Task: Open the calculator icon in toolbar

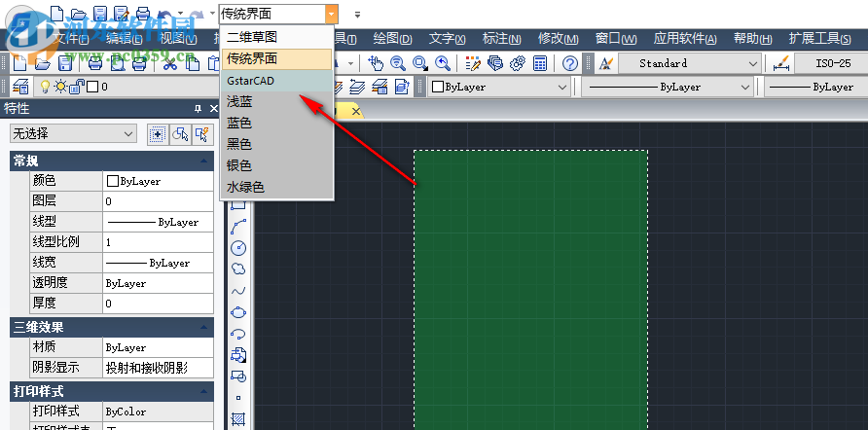Action: (x=540, y=63)
